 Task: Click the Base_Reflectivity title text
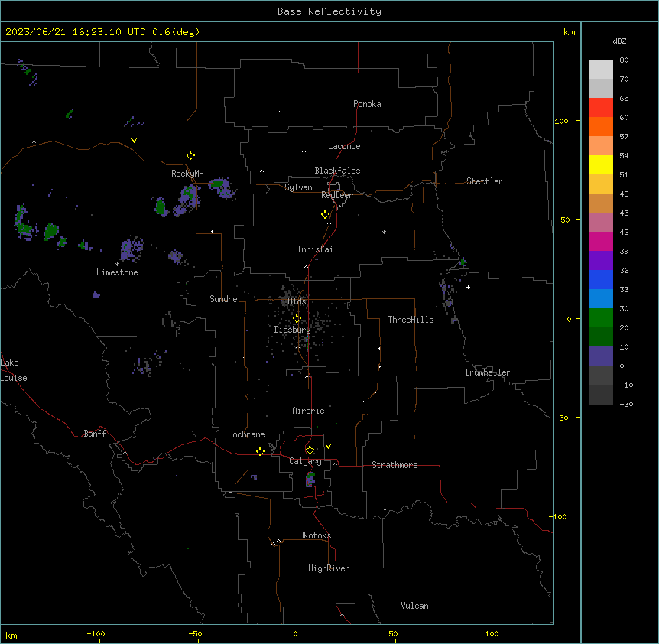[x=329, y=11]
